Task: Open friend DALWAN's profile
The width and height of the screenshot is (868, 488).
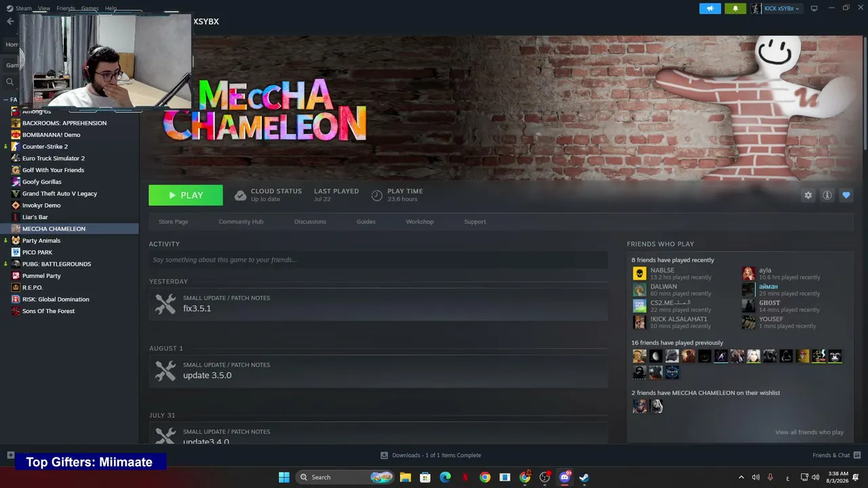Action: pyautogui.click(x=663, y=287)
